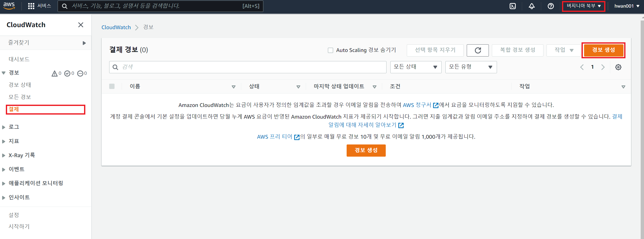
Task: Sort by 상태 column arrow
Action: click(298, 87)
